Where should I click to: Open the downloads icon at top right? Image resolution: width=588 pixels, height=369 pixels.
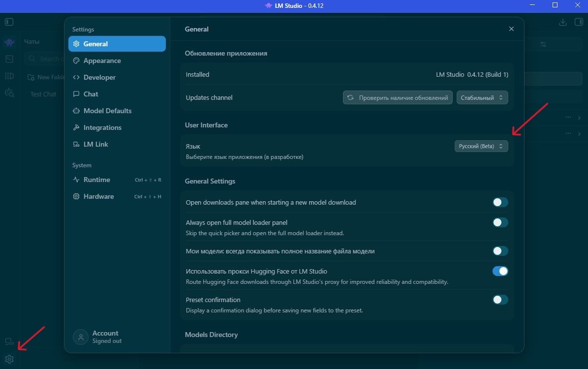(x=563, y=22)
